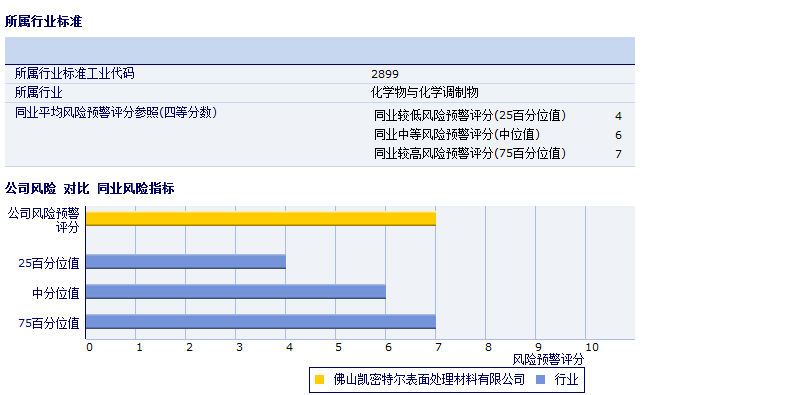
Task: Click the 风险预警评分 axis title
Action: coord(548,359)
